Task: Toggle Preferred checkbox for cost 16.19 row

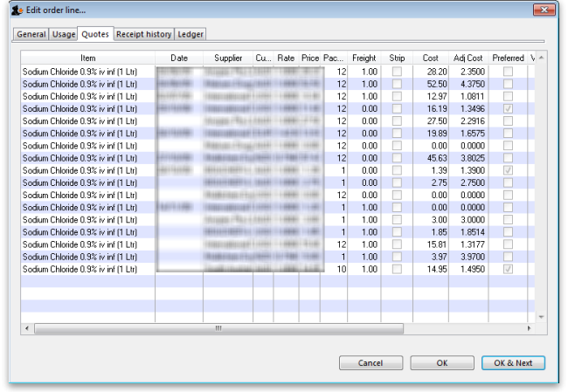Action: (x=508, y=108)
